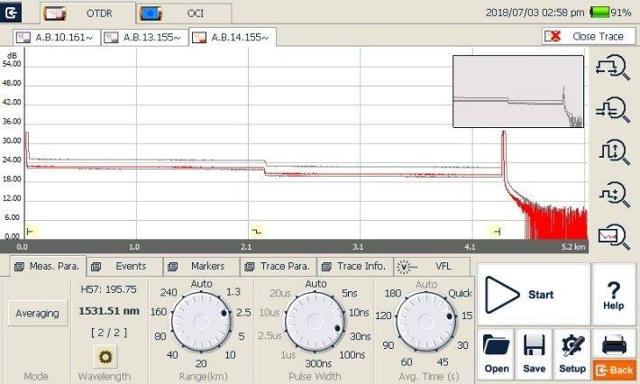Click the printer icon

[614, 344]
